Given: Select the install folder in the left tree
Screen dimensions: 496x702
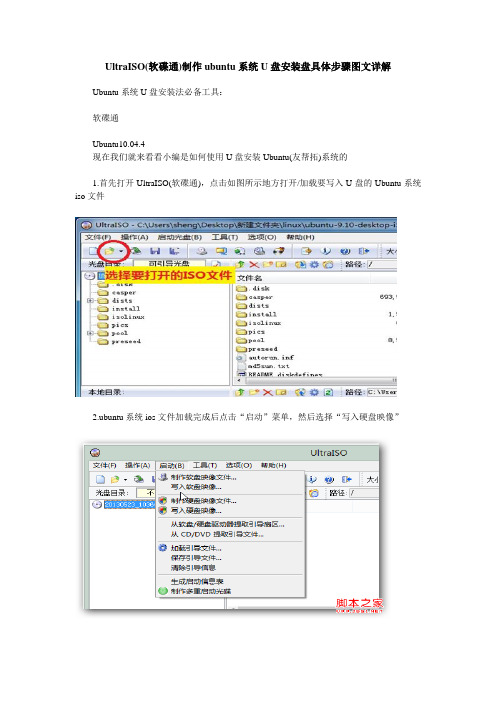Looking at the screenshot, I should click(119, 309).
